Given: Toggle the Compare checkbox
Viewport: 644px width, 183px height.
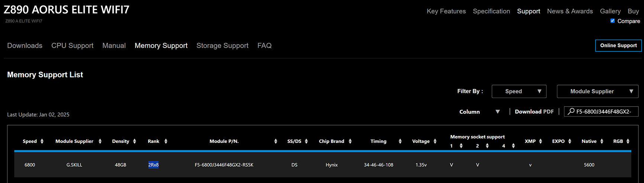Looking at the screenshot, I should pyautogui.click(x=612, y=21).
